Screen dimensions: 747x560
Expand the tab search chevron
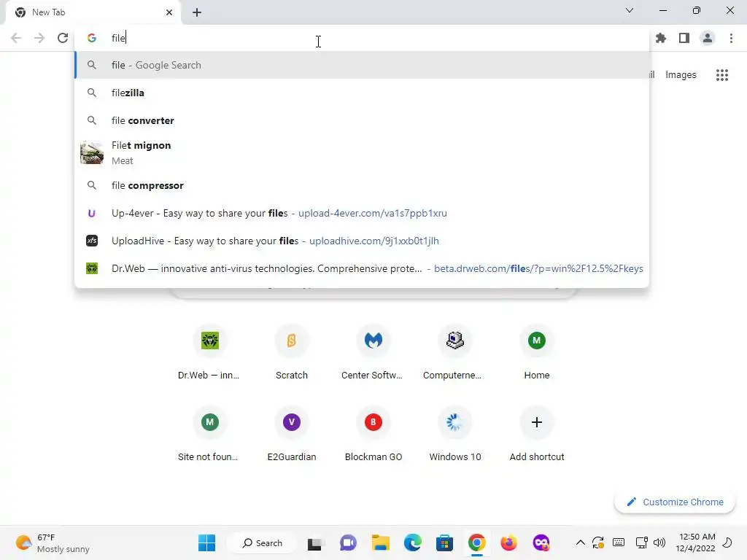[x=630, y=10]
